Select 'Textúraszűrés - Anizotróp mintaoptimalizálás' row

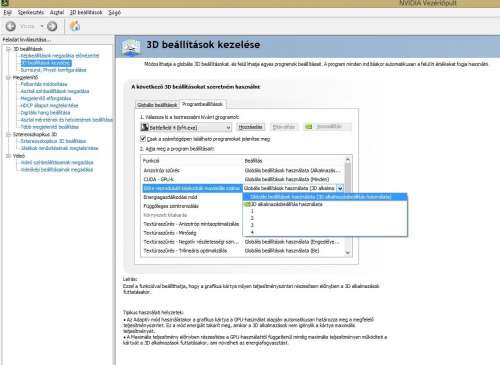coord(192,224)
